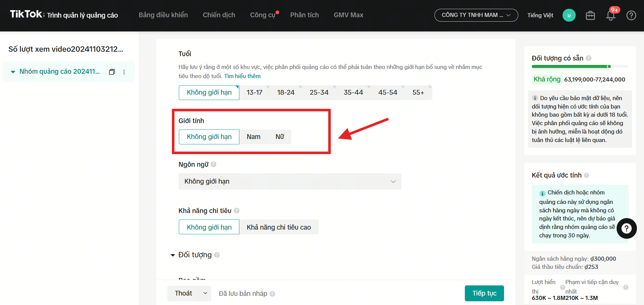Show info tooltip for Đối tượng có sẵn

point(589,58)
